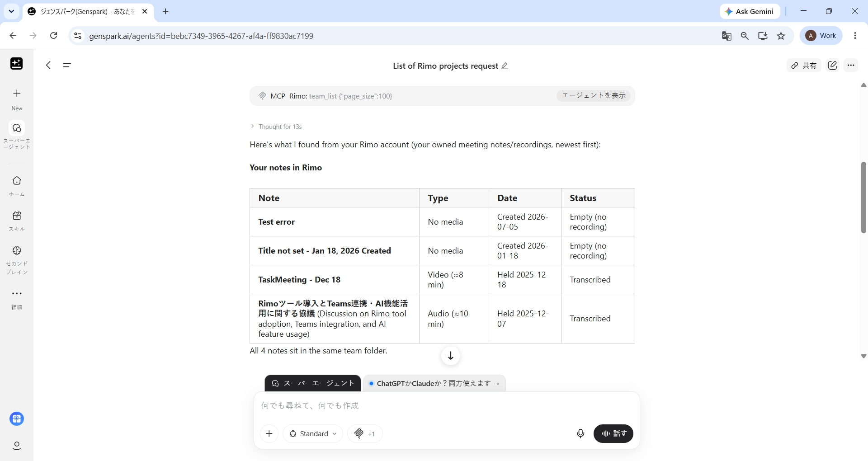
Task: Open the Chrome three-dot menu
Action: click(855, 36)
